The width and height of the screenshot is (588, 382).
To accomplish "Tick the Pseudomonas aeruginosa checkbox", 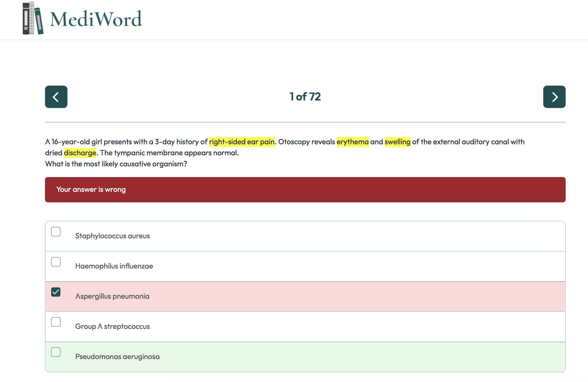I will (x=56, y=352).
